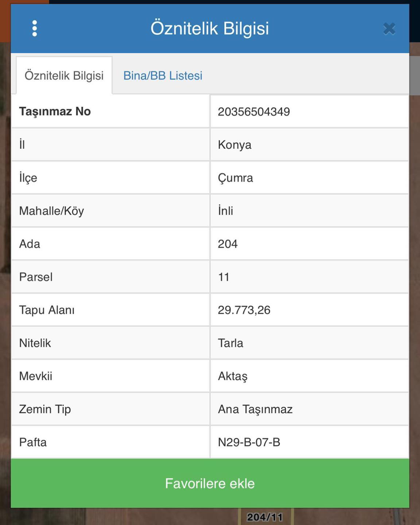Screen dimensions: 420x525
Task: Click the 204/11 parcel label on map
Action: [265, 517]
